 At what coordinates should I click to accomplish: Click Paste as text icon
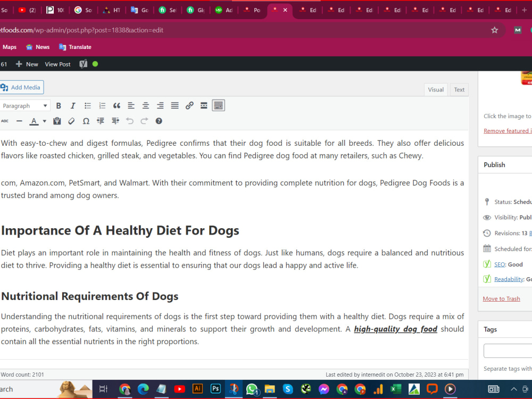click(x=57, y=121)
